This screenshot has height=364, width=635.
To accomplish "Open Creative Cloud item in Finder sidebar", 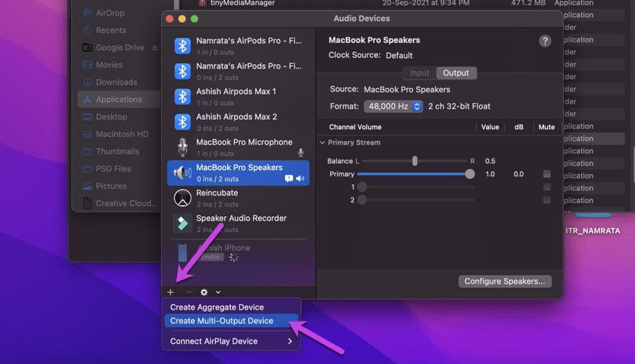I will 120,203.
